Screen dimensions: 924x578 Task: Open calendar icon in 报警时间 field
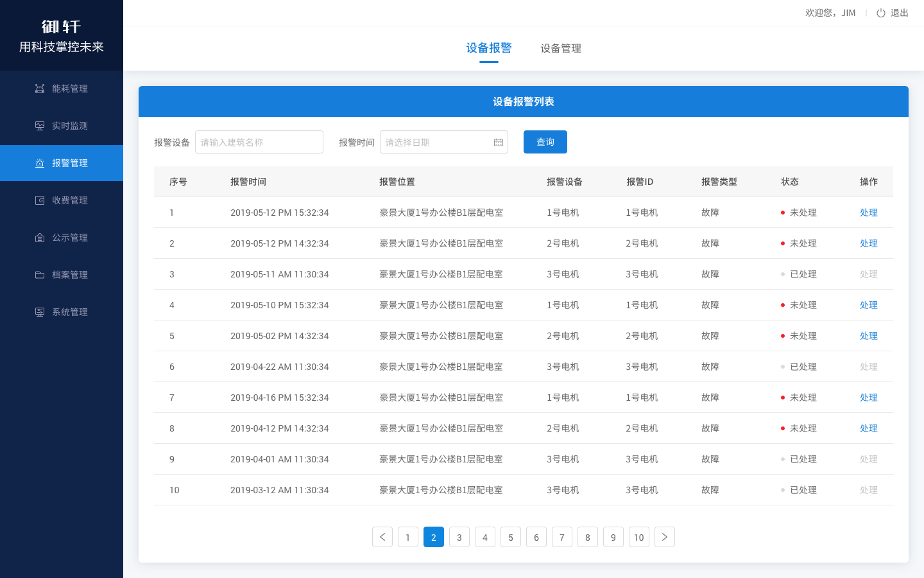pos(499,143)
